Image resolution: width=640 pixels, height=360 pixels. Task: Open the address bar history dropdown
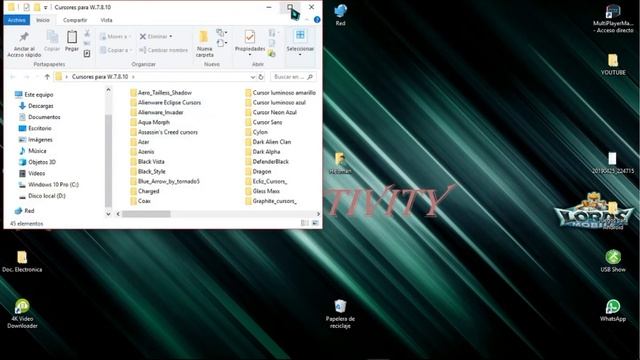coord(253,77)
